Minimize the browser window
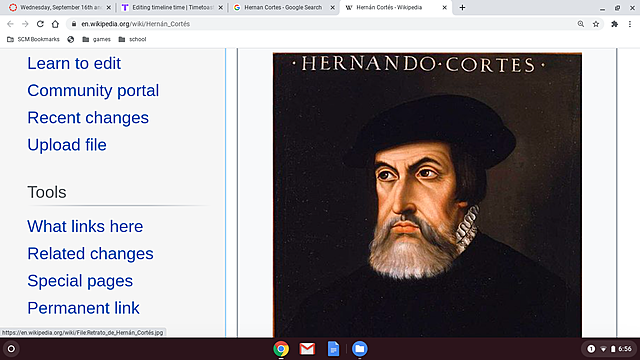 pyautogui.click(x=602, y=8)
